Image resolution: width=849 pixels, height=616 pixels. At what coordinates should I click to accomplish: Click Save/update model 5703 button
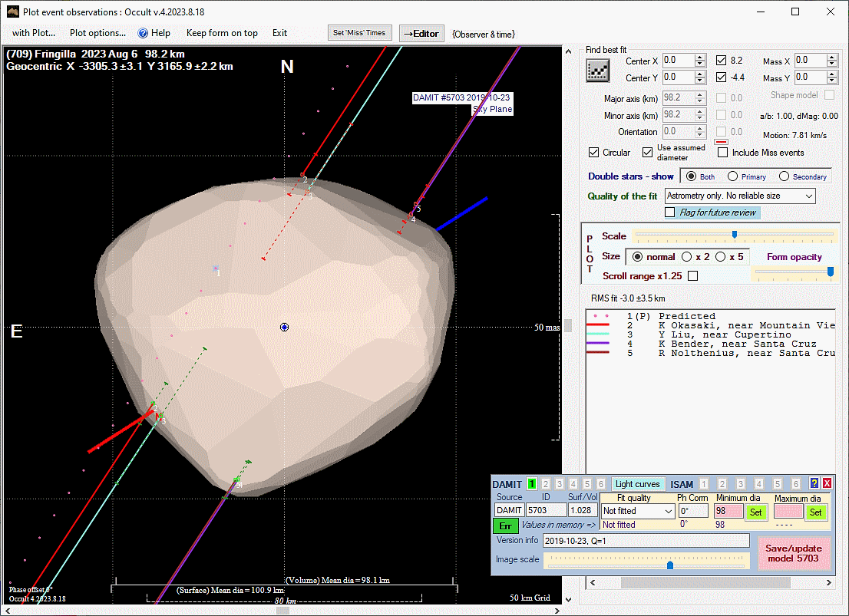pyautogui.click(x=793, y=553)
